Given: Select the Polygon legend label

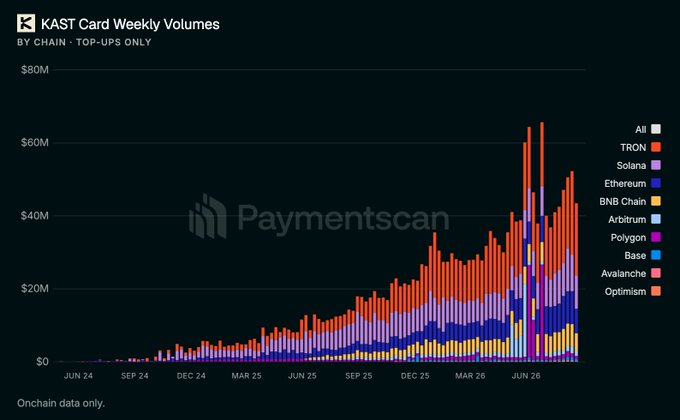Looking at the screenshot, I should click(x=628, y=238).
